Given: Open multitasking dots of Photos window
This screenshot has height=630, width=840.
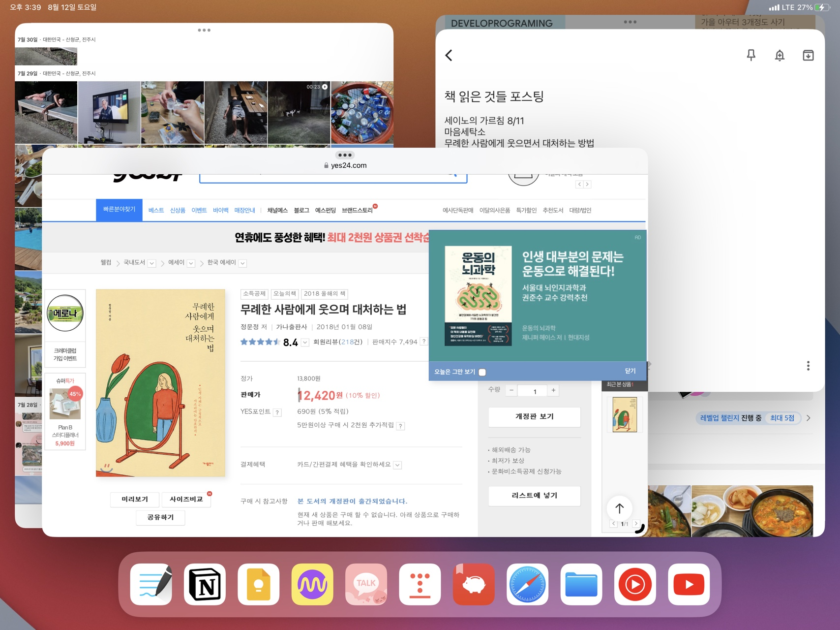Looking at the screenshot, I should point(204,30).
